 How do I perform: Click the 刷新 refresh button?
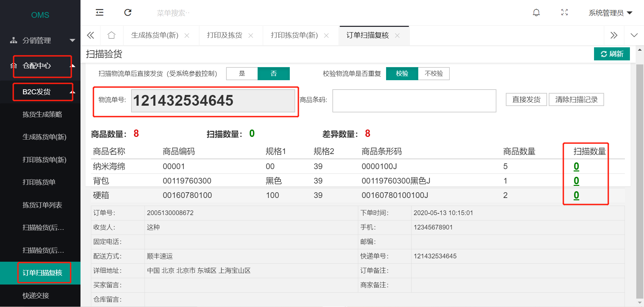(612, 54)
